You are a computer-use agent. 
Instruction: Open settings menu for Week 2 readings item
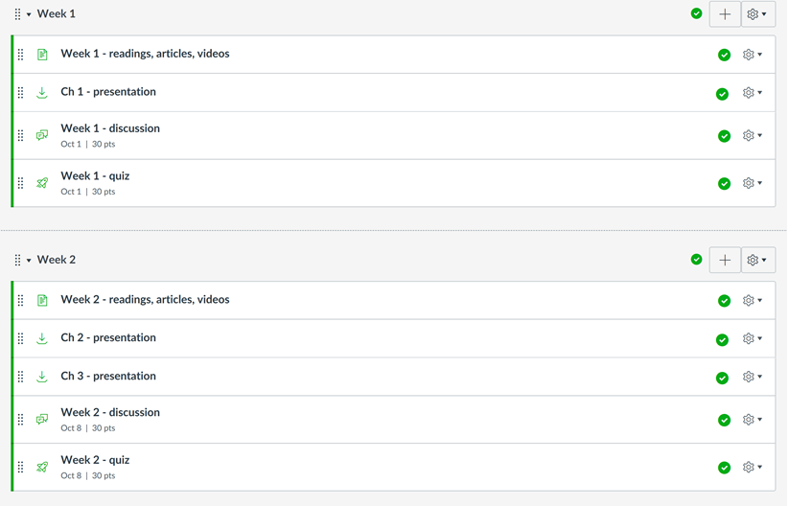pyautogui.click(x=754, y=300)
